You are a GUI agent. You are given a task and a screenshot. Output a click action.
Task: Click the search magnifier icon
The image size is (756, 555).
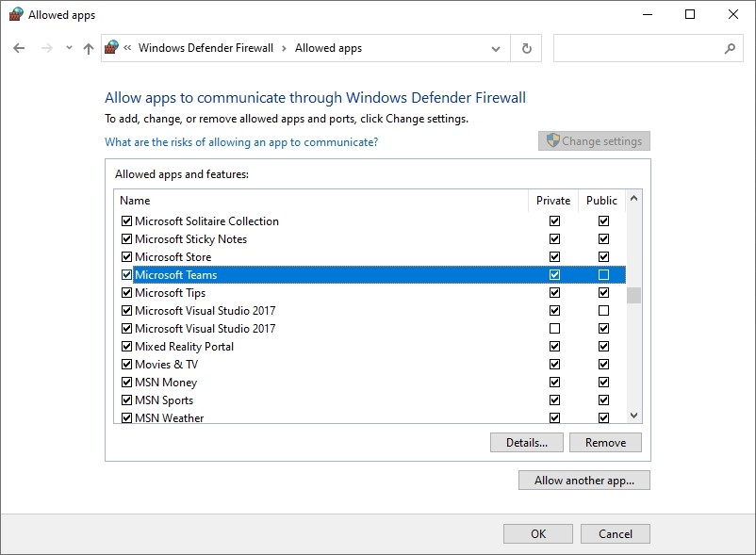point(730,48)
